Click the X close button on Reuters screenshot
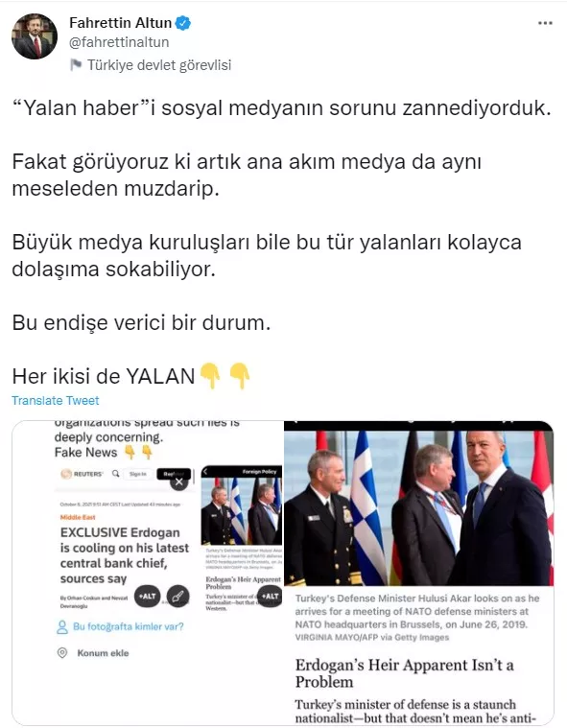 coord(178,482)
